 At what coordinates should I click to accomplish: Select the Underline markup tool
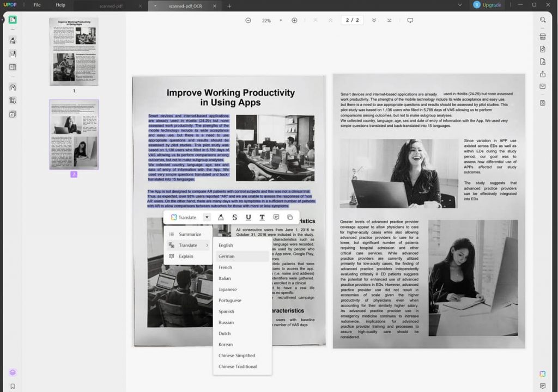click(x=248, y=217)
